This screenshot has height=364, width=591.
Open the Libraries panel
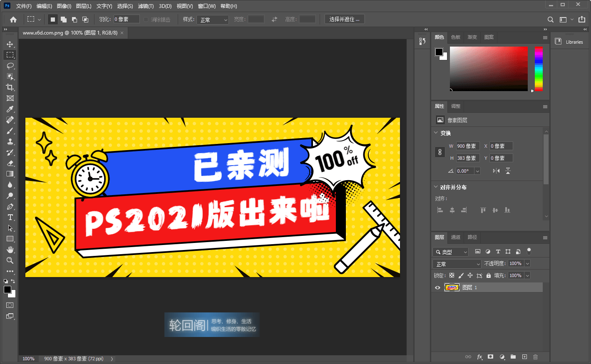tap(569, 42)
